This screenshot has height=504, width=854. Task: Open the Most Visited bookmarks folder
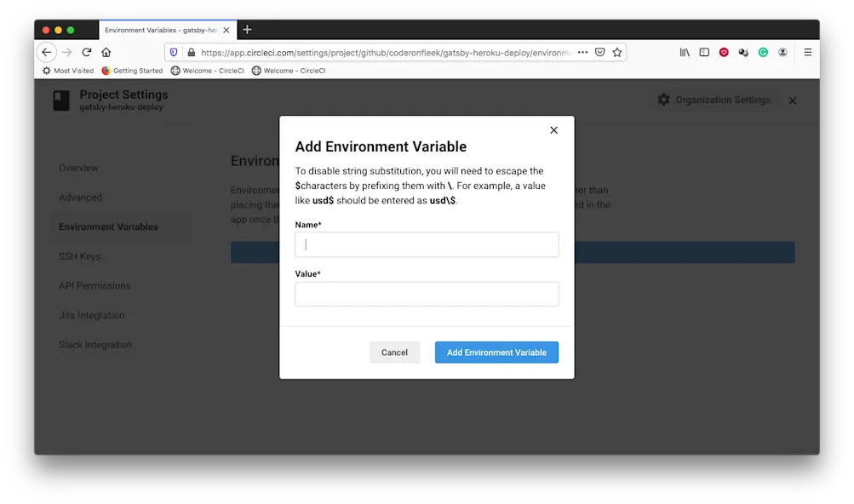68,71
